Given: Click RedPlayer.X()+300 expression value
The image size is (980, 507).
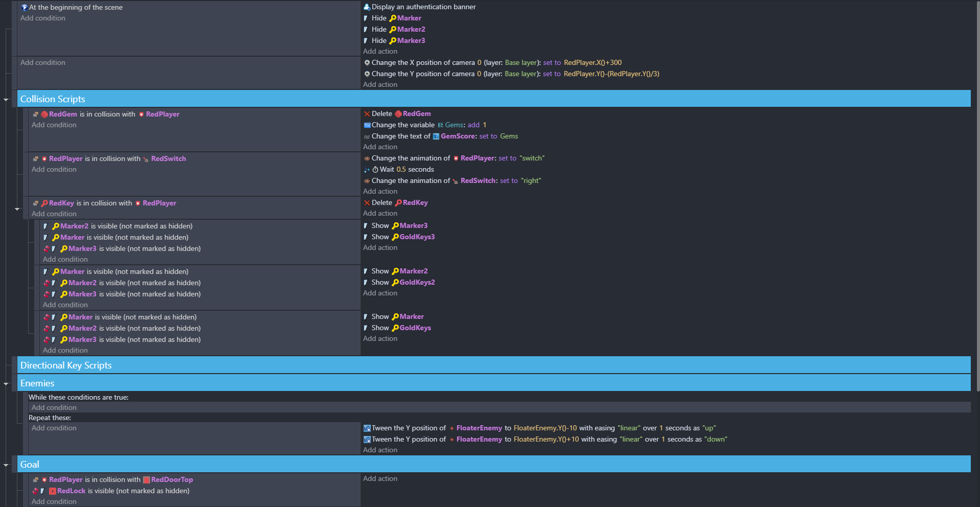Looking at the screenshot, I should (593, 63).
